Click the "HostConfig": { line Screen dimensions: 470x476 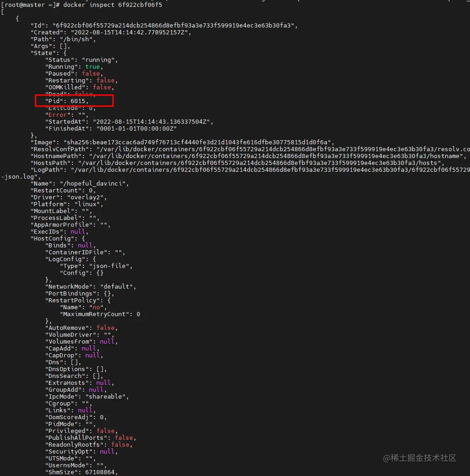(58, 239)
